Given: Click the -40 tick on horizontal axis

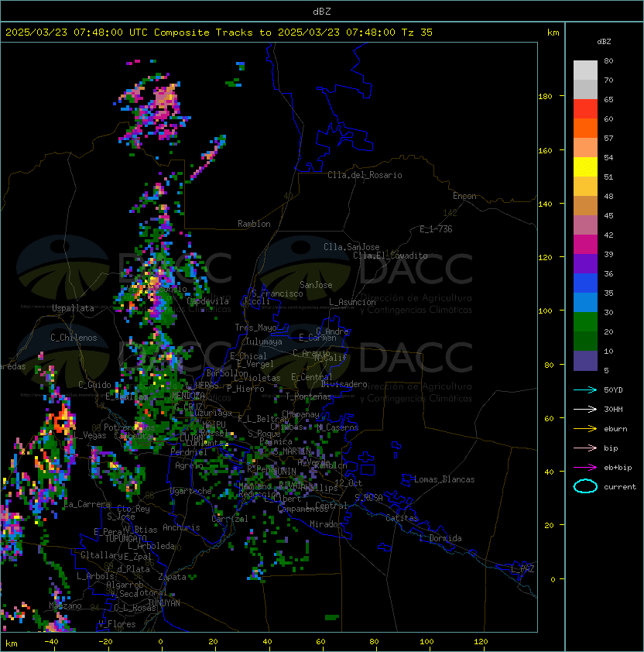Looking at the screenshot, I should pos(51,642).
